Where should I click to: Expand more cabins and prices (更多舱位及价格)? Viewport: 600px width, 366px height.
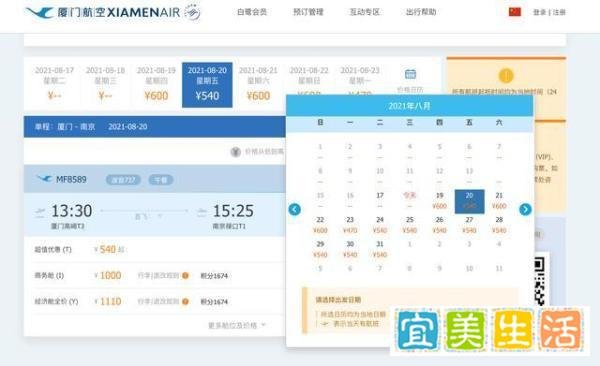coord(236,325)
